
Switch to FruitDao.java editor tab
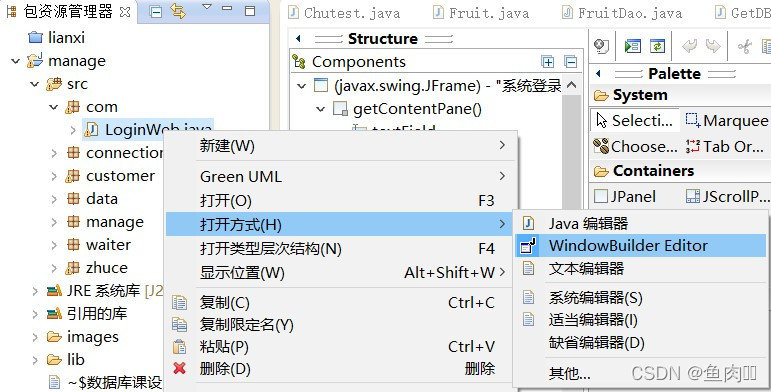pyautogui.click(x=623, y=13)
